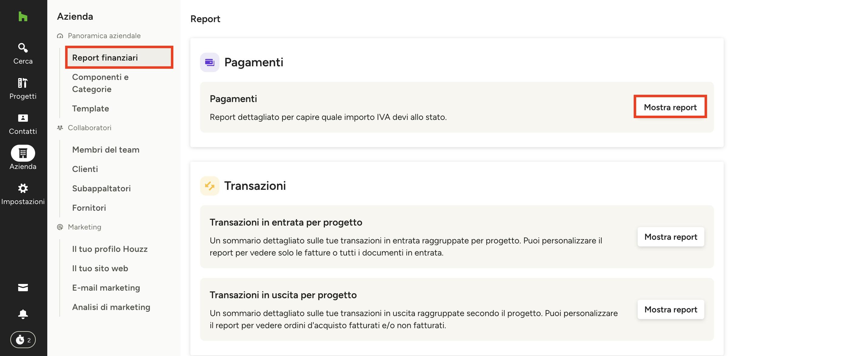
Task: Open notifications bell icon
Action: (x=23, y=314)
